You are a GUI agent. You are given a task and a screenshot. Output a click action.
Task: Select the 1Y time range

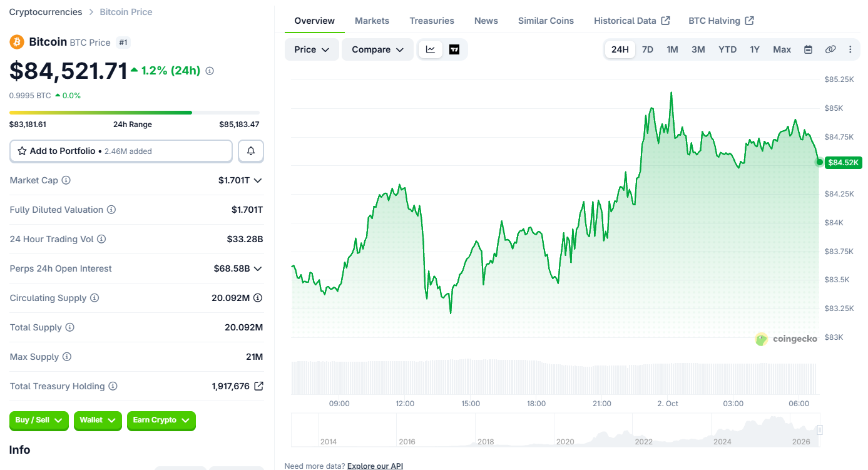(x=755, y=49)
